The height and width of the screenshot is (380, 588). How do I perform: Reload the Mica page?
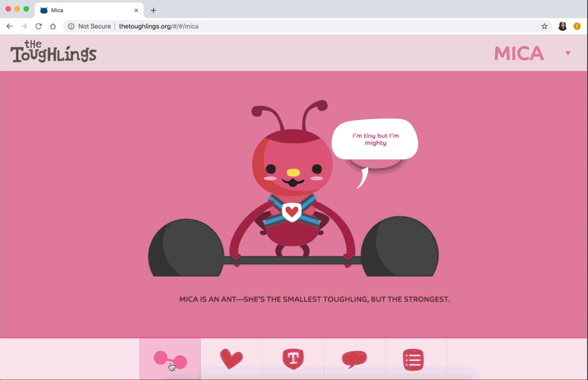click(38, 26)
